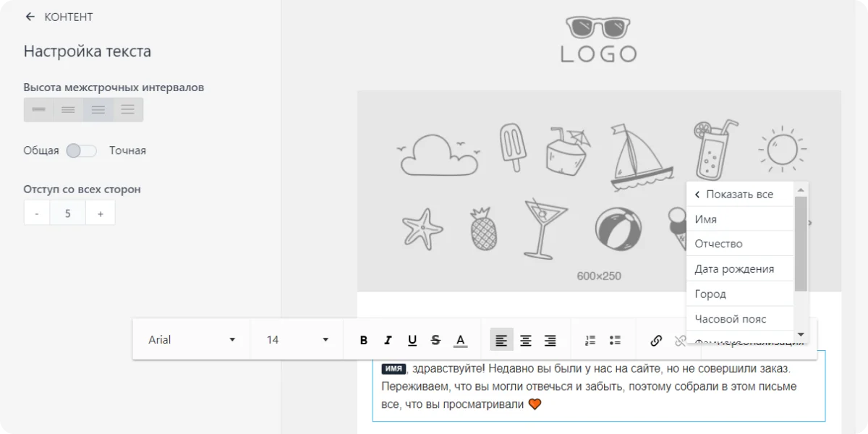Center-align the text block
Screen dimensions: 868x434
(x=526, y=340)
